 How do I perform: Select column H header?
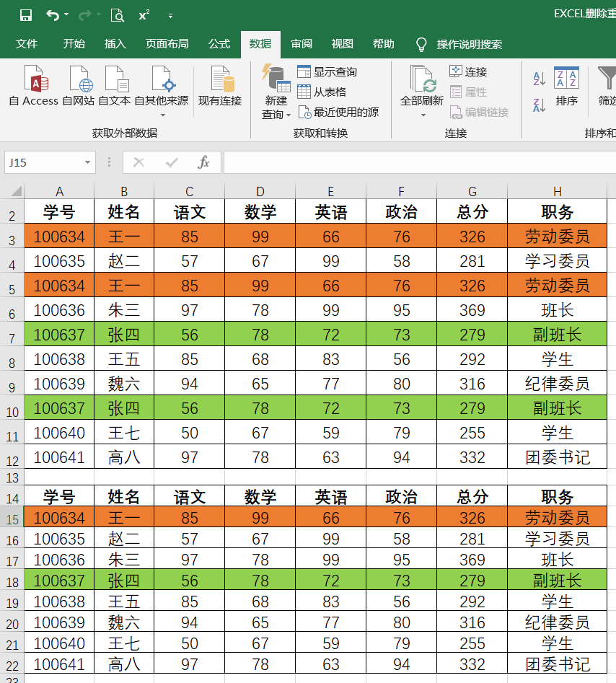(557, 191)
